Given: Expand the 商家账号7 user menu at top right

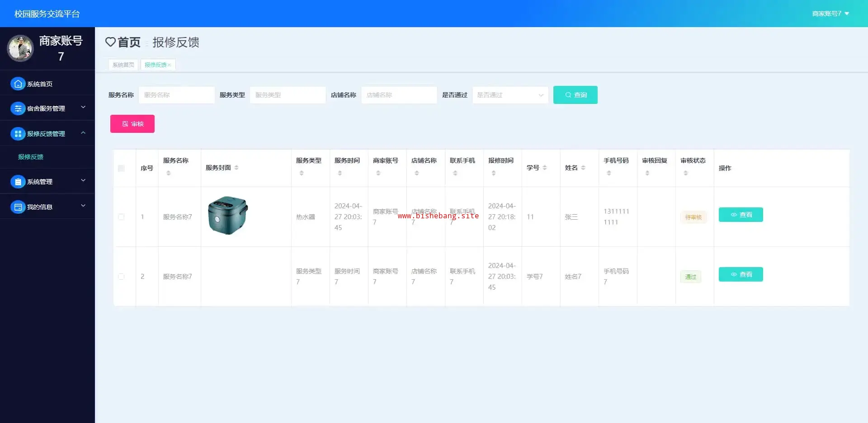Looking at the screenshot, I should click(x=830, y=14).
